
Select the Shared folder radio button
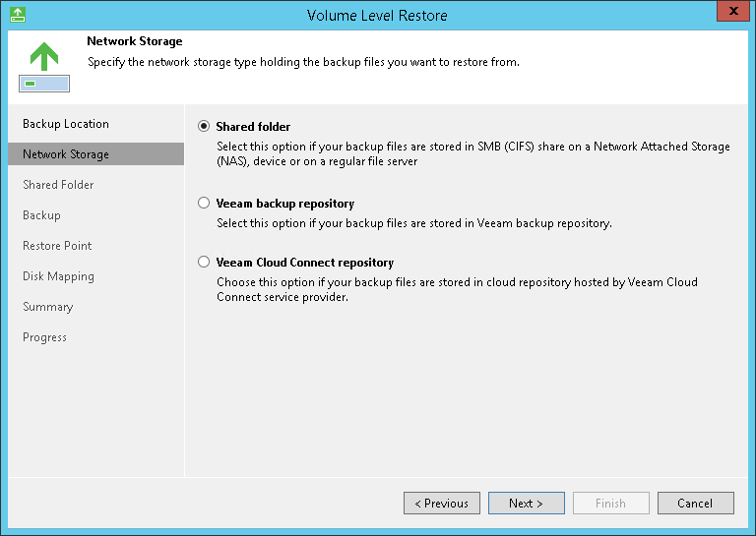[204, 126]
